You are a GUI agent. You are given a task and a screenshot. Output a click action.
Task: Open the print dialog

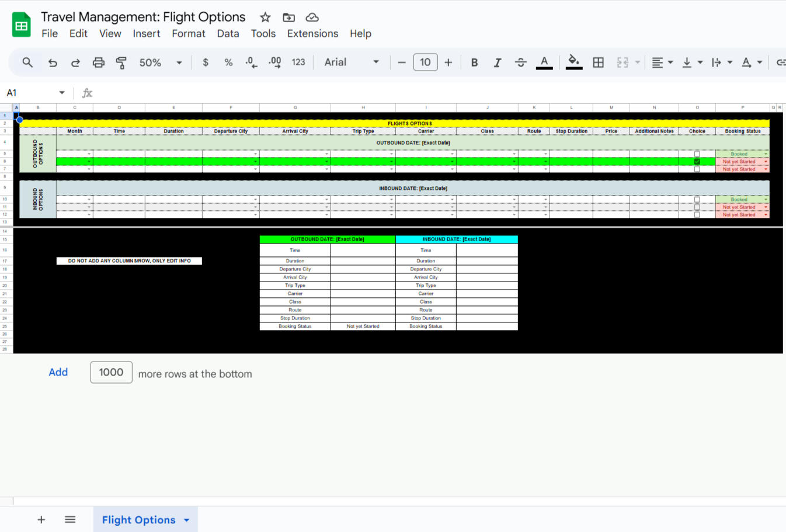pos(98,62)
